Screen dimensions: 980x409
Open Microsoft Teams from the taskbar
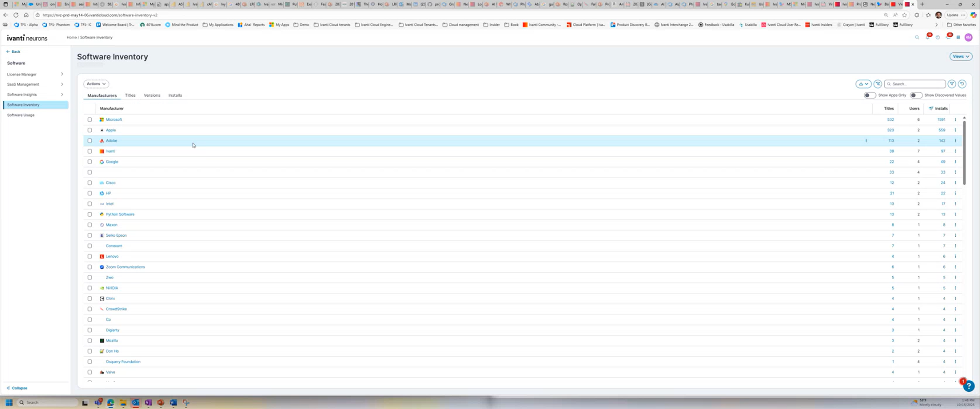tap(99, 402)
